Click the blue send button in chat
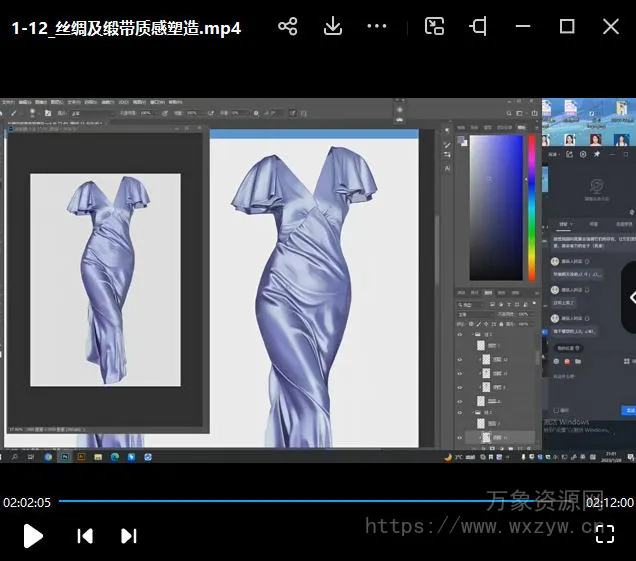Viewport: 636px width, 561px height. [629, 410]
